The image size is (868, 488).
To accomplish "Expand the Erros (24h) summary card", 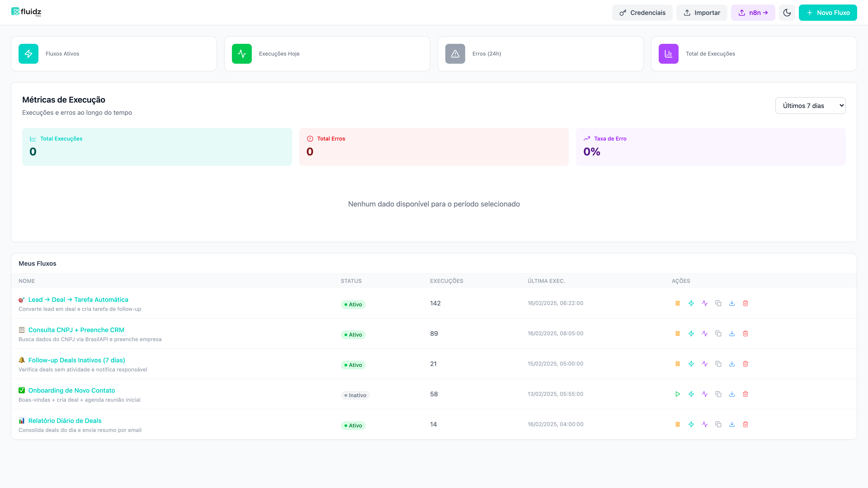I will click(x=540, y=54).
